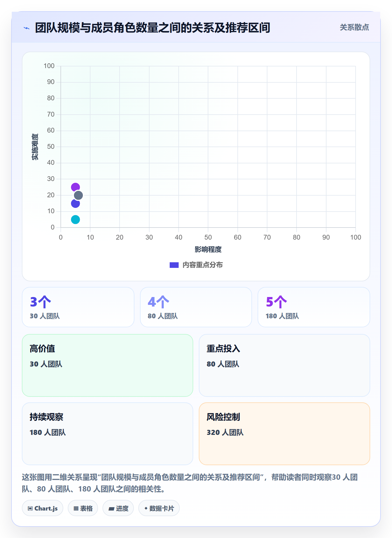Click the indigo blue data point on the chart

pyautogui.click(x=75, y=203)
